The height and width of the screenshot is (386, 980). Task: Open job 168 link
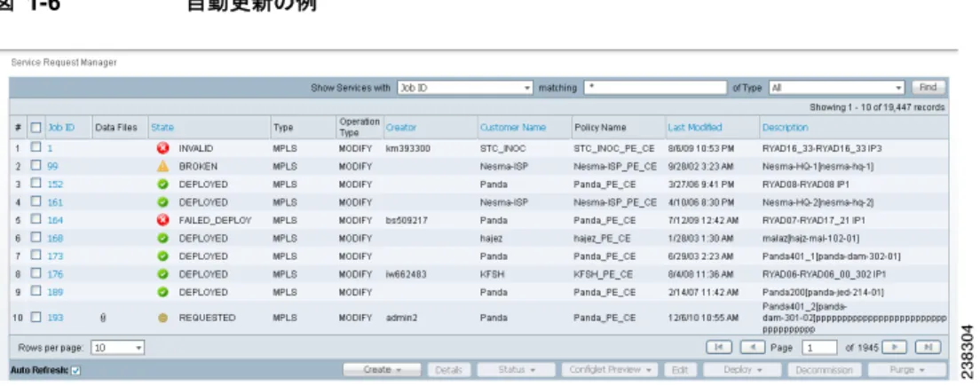(x=55, y=238)
